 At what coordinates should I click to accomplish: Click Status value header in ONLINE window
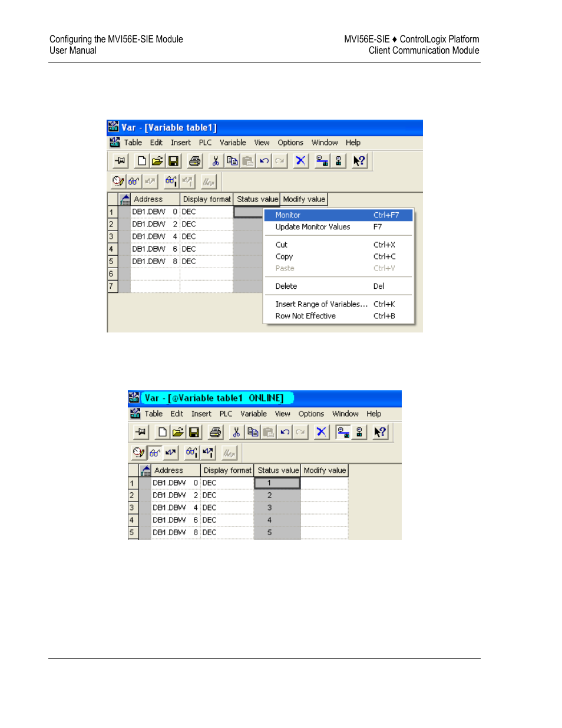coord(278,470)
